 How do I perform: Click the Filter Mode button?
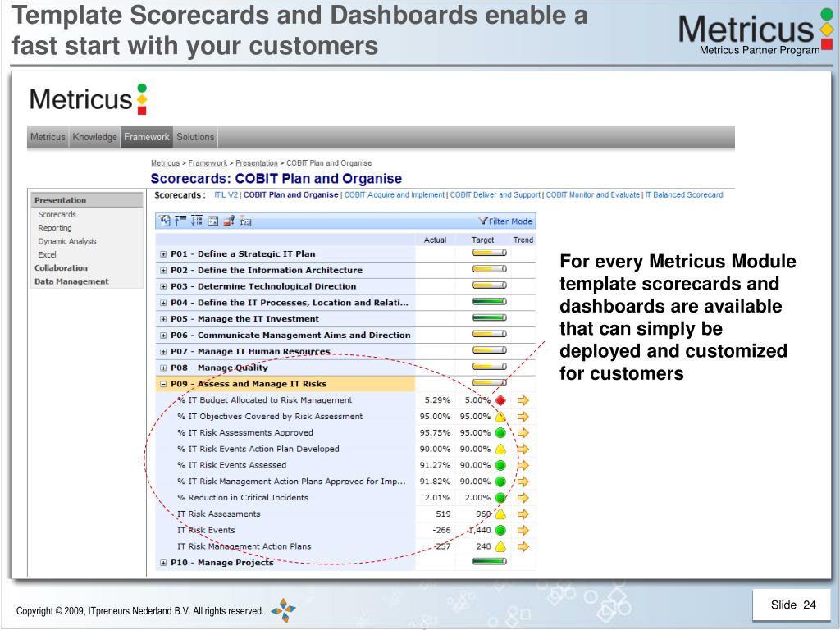505,221
